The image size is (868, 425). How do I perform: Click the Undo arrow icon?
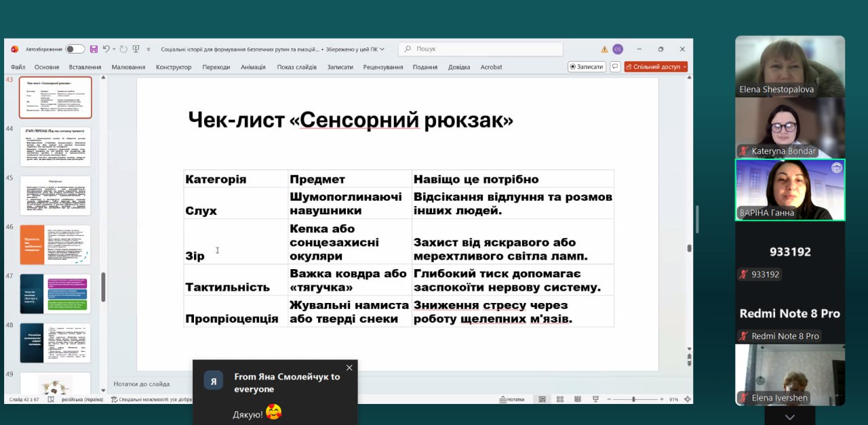pyautogui.click(x=106, y=49)
